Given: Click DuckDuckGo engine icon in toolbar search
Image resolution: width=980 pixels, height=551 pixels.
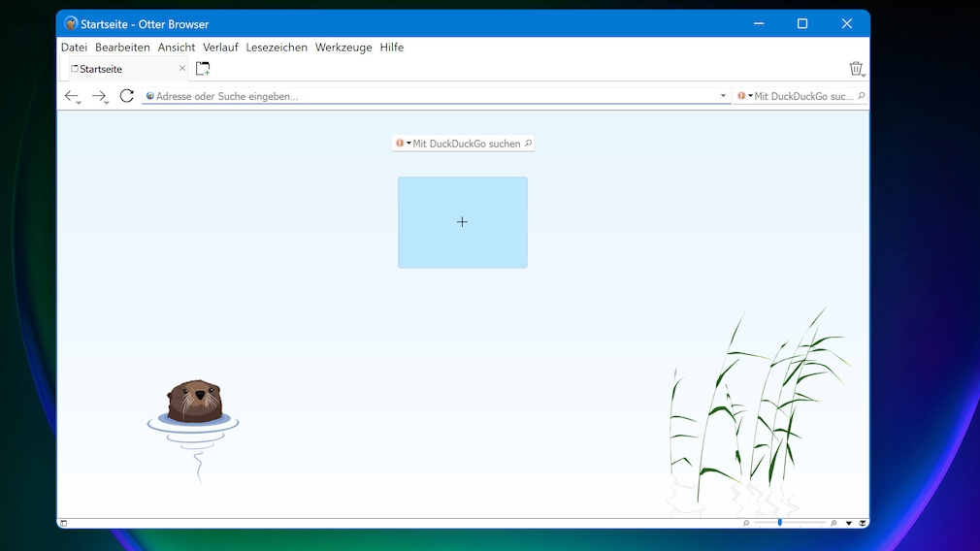Looking at the screenshot, I should 741,96.
